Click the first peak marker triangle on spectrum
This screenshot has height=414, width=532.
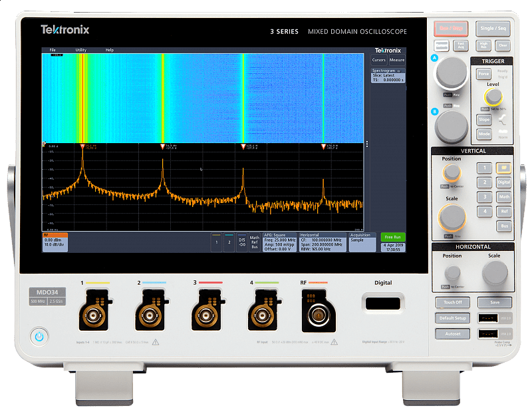pyautogui.click(x=83, y=146)
